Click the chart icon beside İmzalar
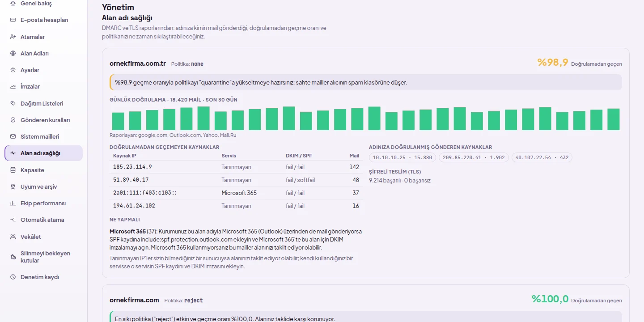The width and height of the screenshot is (644, 322). pyautogui.click(x=13, y=87)
